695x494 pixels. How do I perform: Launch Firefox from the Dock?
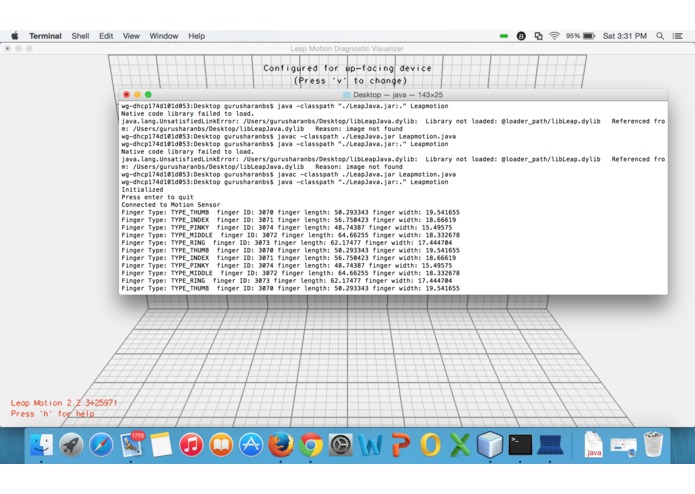[x=281, y=444]
